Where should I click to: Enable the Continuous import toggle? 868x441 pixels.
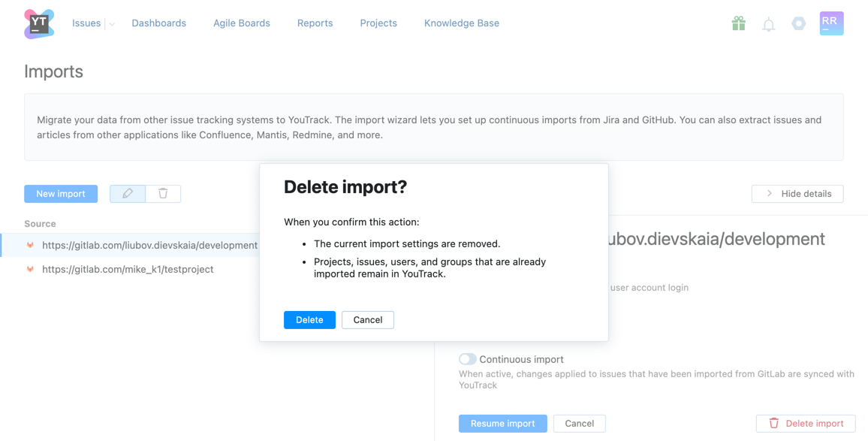point(467,359)
